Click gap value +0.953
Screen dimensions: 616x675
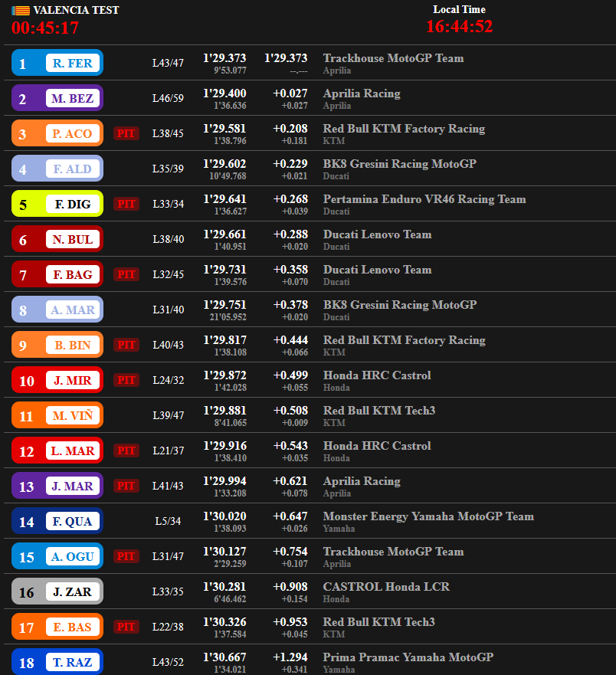coord(290,622)
